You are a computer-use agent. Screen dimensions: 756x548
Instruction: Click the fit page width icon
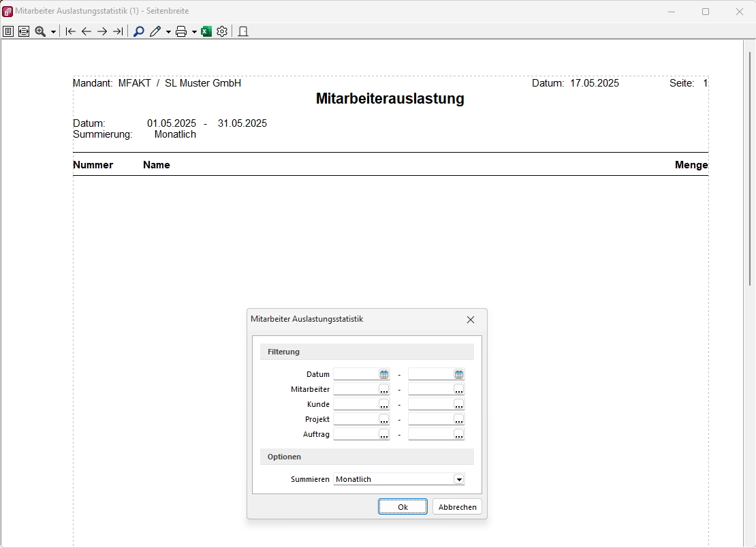point(24,31)
